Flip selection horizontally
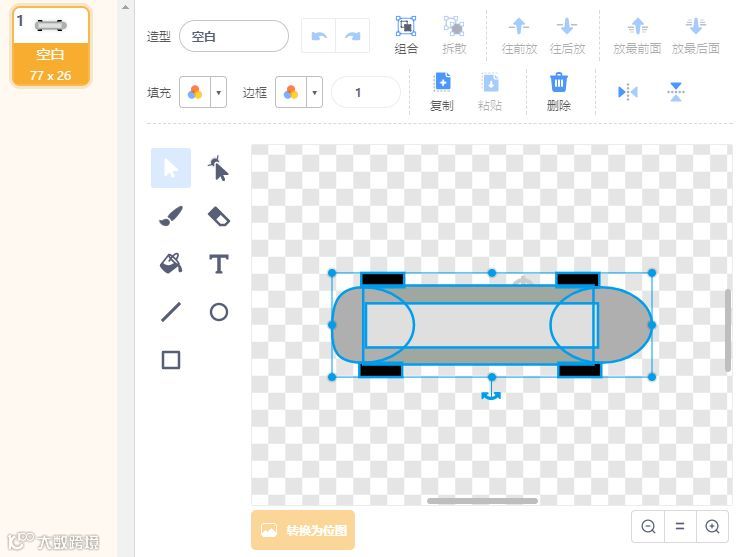The image size is (754, 557). 628,91
